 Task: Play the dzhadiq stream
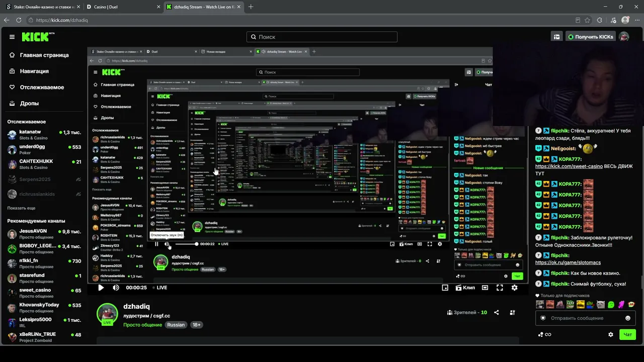click(x=101, y=288)
